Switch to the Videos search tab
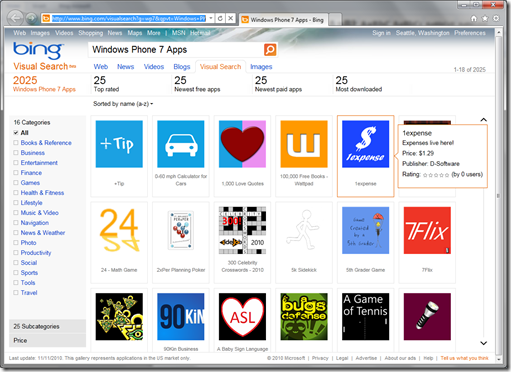 [x=154, y=67]
